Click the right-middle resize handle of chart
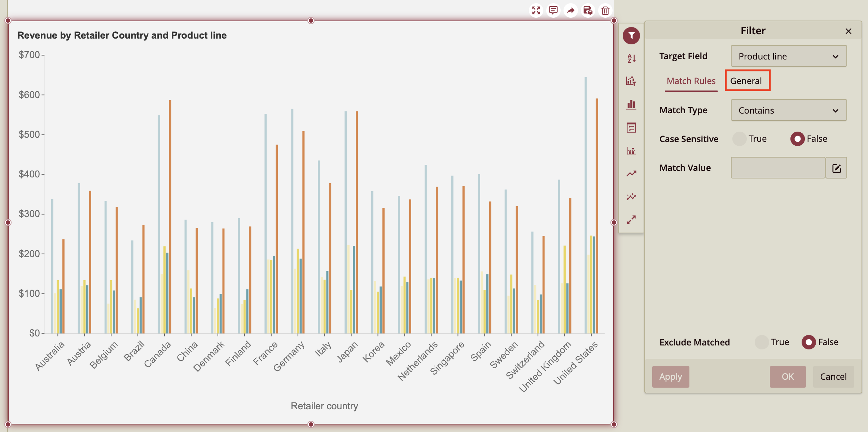The image size is (868, 432). coord(614,222)
